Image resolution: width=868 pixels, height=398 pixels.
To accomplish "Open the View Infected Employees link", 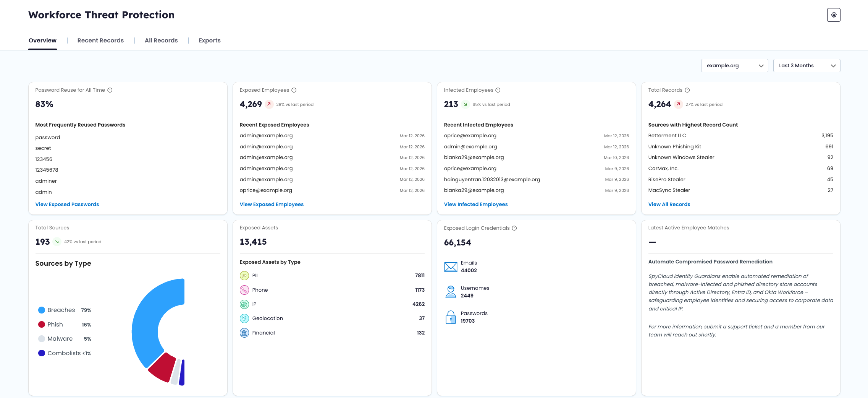I will 476,205.
